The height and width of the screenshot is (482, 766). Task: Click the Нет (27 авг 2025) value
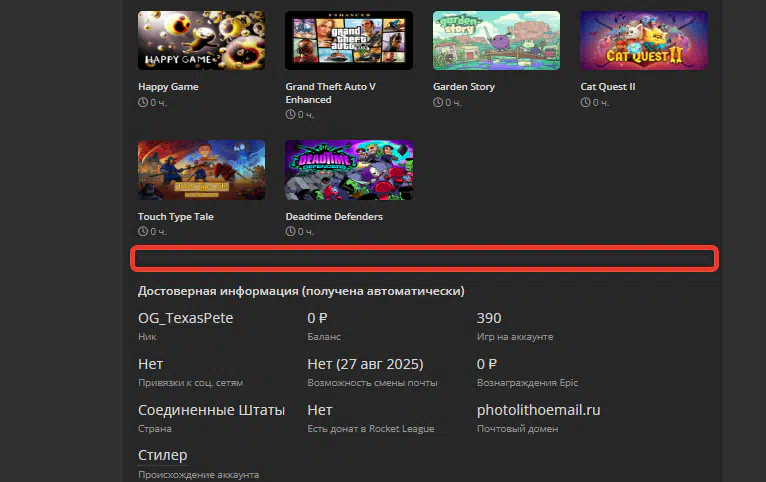[365, 364]
